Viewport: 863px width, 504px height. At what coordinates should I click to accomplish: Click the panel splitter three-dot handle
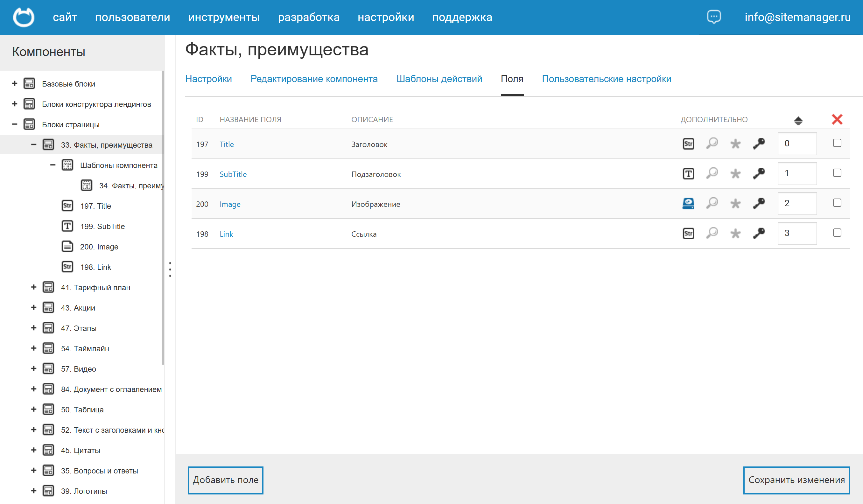click(x=170, y=269)
